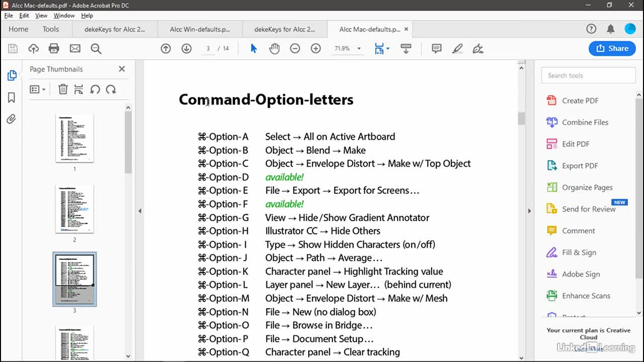This screenshot has height=362, width=644.
Task: Click the Search tools field
Action: 588,75
